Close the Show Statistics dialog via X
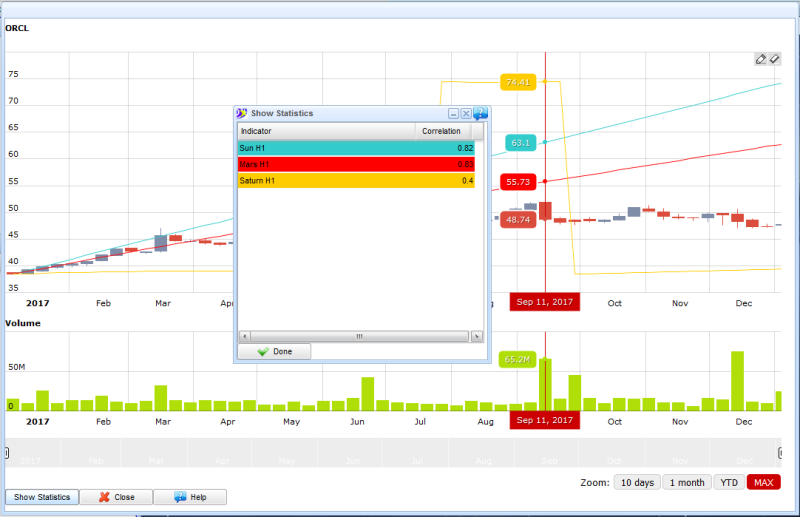 tap(466, 114)
